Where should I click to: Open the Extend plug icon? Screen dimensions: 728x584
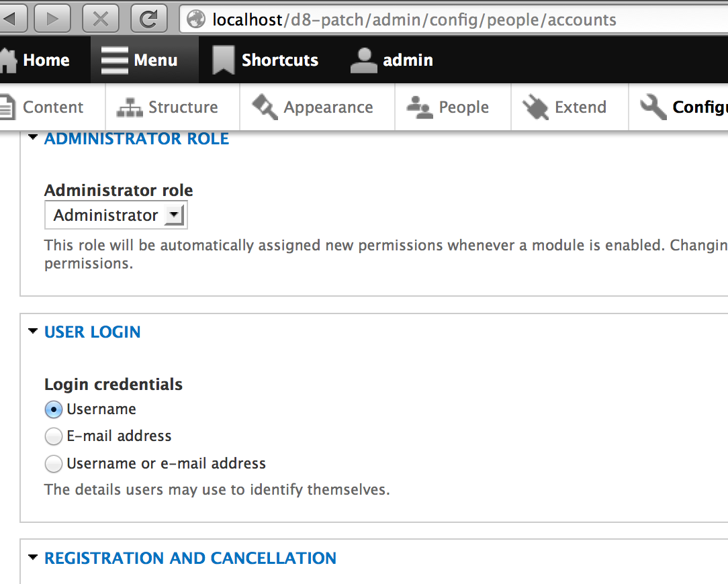(535, 106)
